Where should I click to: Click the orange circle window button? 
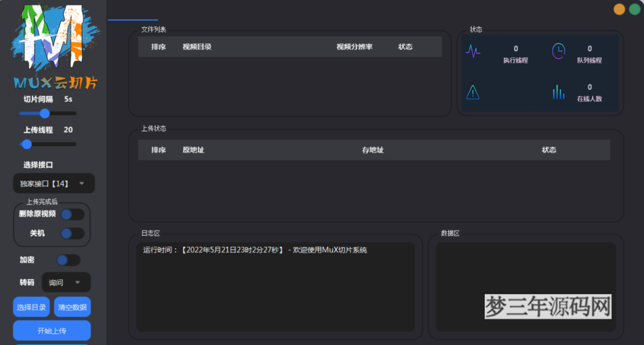click(x=619, y=9)
